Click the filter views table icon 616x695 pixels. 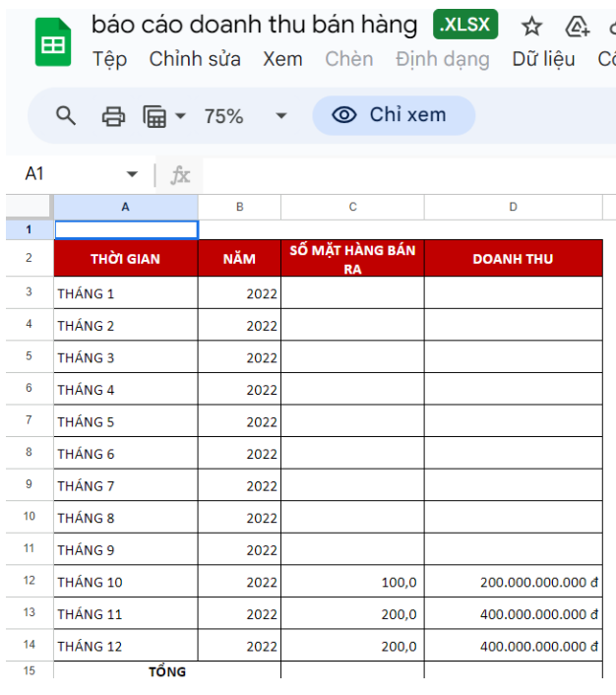[x=154, y=116]
